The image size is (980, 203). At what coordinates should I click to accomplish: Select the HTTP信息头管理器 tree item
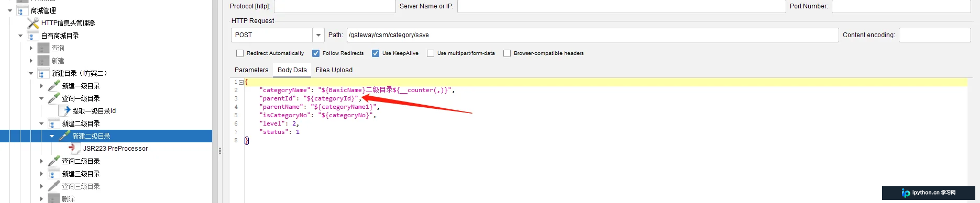tap(68, 23)
